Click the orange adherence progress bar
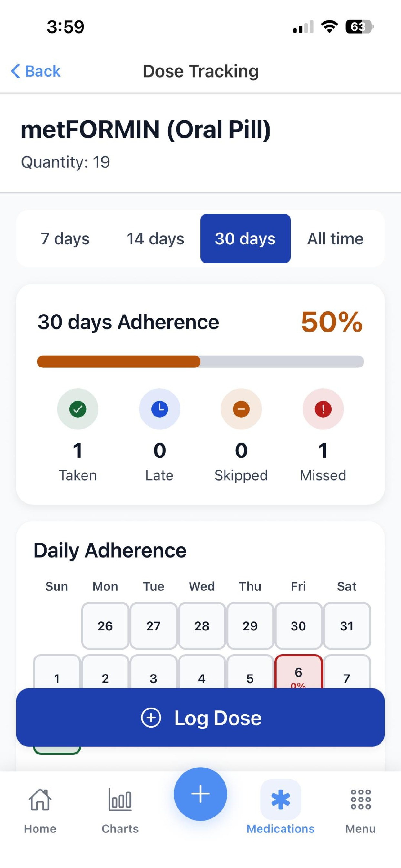Image resolution: width=401 pixels, height=868 pixels. (x=118, y=362)
